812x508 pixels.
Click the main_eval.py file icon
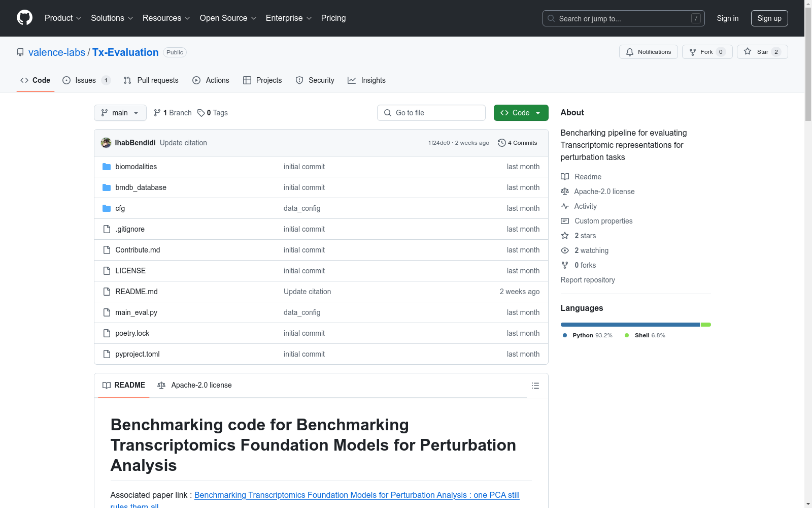(107, 312)
